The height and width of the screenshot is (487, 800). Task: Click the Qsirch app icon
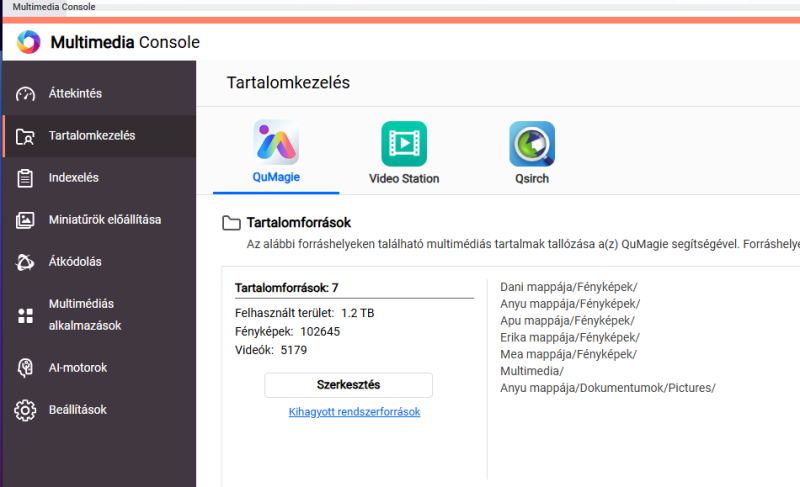(532, 144)
